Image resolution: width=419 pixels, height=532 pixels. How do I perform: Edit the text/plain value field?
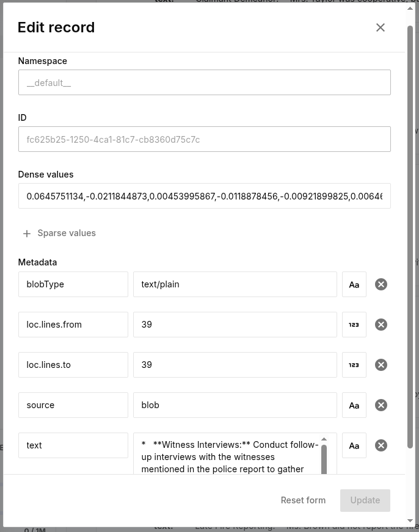point(235,284)
